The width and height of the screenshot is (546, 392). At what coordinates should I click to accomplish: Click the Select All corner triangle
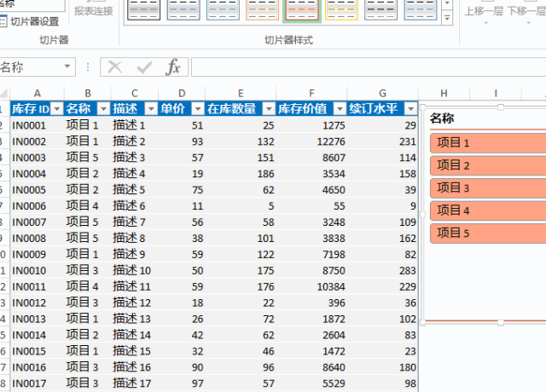(x=4, y=93)
